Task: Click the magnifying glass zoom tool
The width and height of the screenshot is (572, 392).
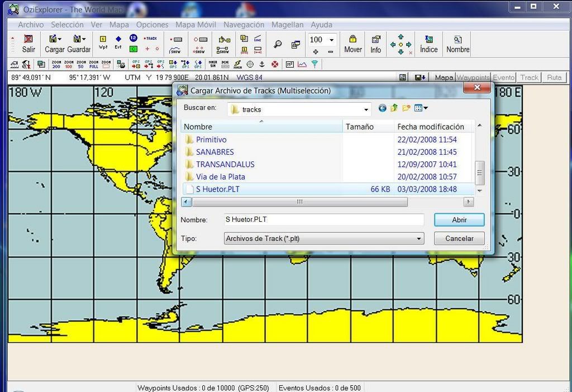Action: 278,45
